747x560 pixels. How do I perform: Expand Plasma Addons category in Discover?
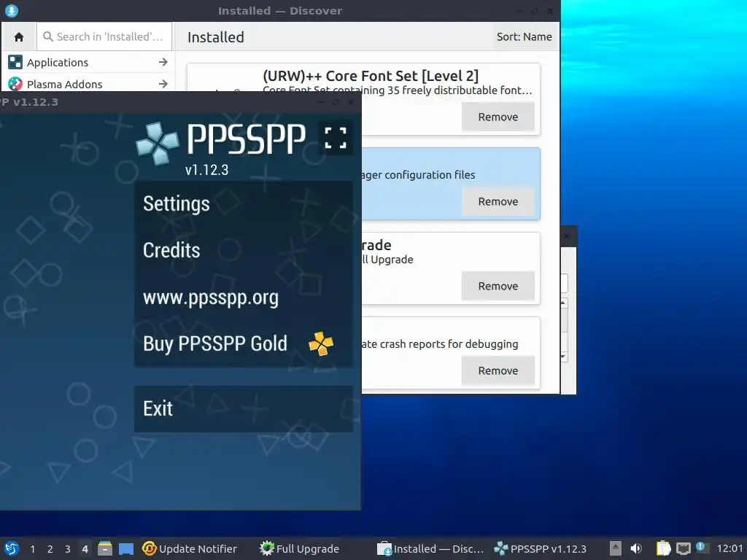[x=88, y=84]
